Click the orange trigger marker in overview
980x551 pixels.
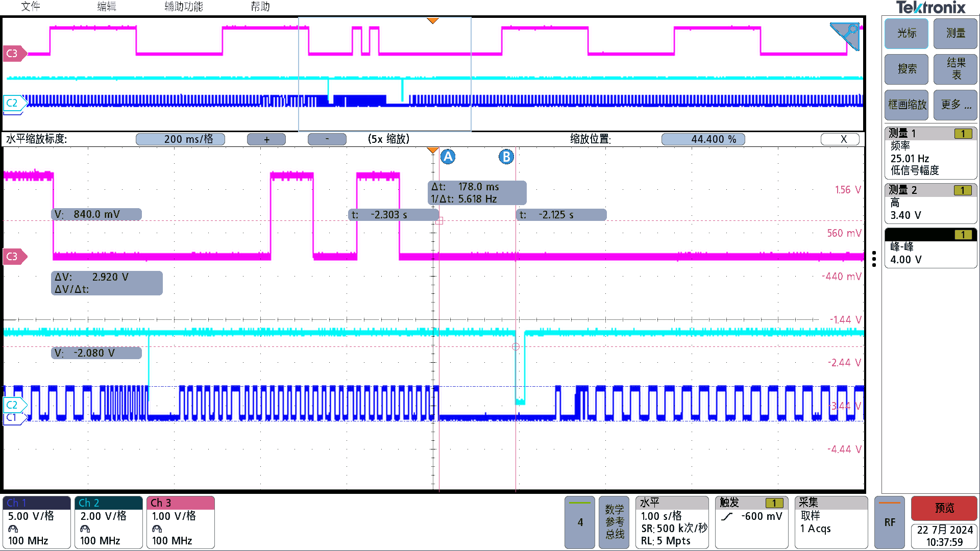tap(432, 21)
